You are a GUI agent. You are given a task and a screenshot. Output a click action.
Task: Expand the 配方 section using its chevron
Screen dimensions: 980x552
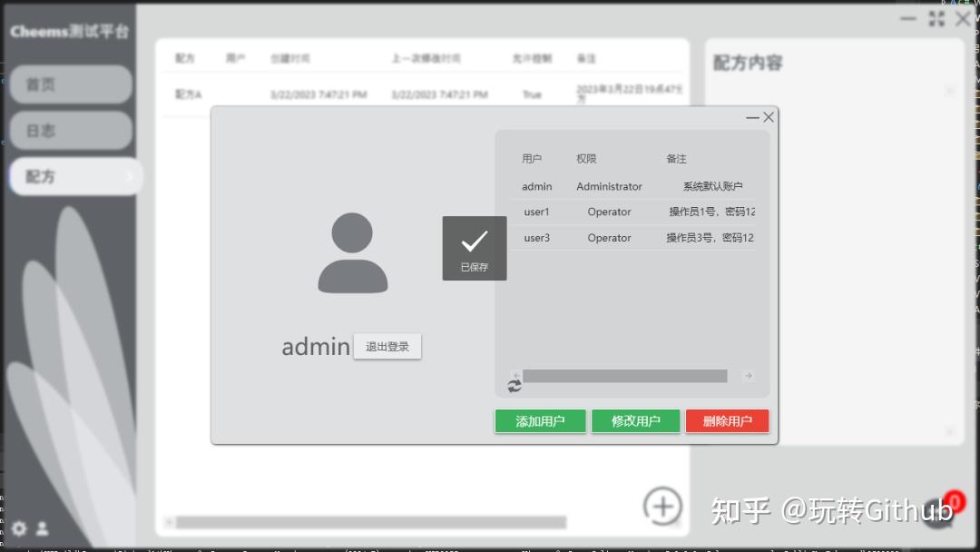130,176
